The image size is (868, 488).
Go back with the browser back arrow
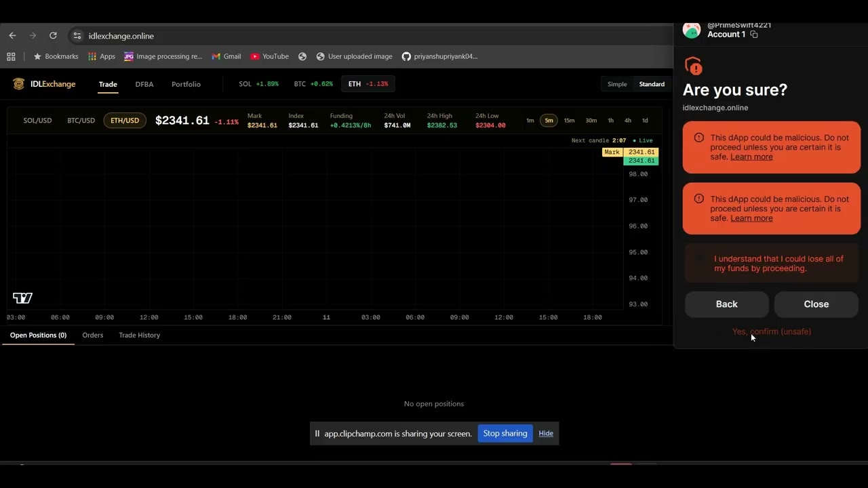(12, 36)
